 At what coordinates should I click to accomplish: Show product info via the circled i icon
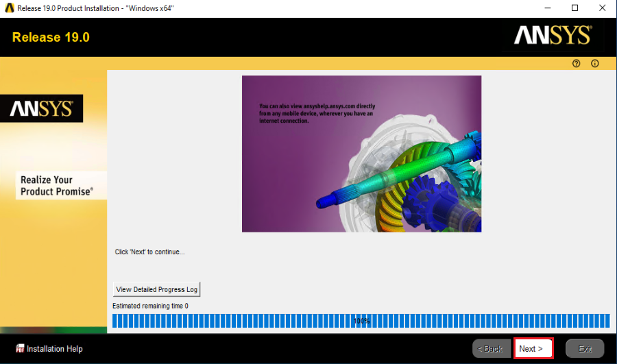(594, 63)
